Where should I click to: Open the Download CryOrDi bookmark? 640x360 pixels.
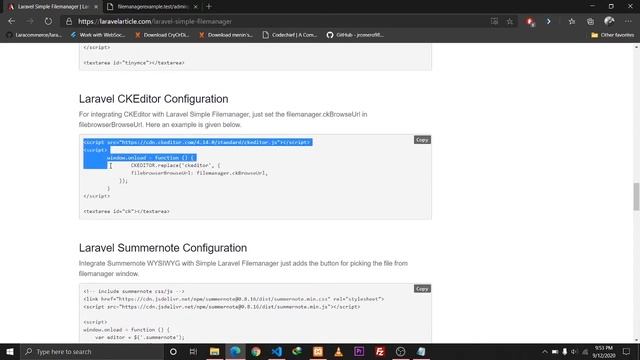(x=162, y=35)
